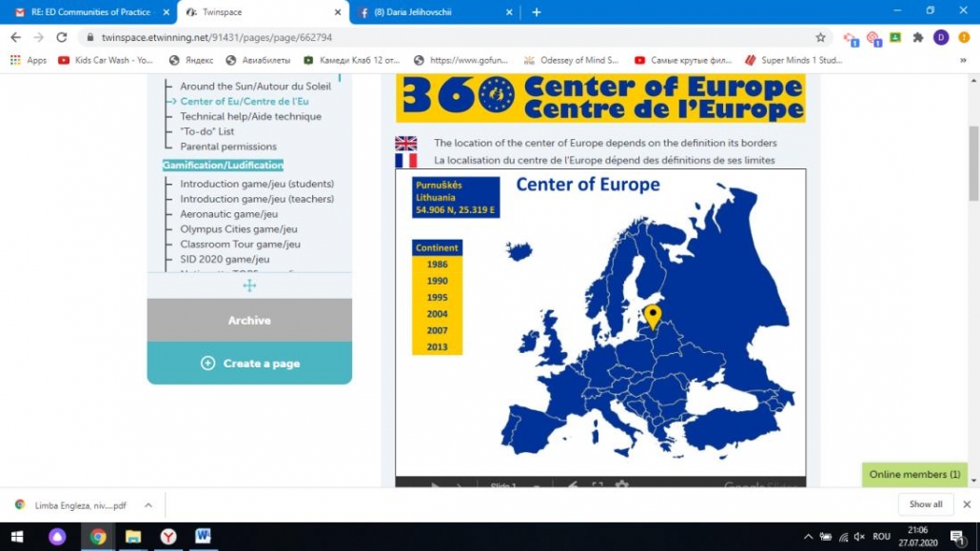This screenshot has height=551, width=980.
Task: Bookmark this page with the star icon
Action: (x=820, y=37)
